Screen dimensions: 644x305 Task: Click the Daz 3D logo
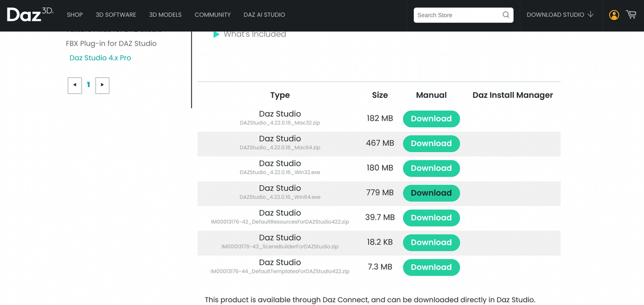click(30, 14)
